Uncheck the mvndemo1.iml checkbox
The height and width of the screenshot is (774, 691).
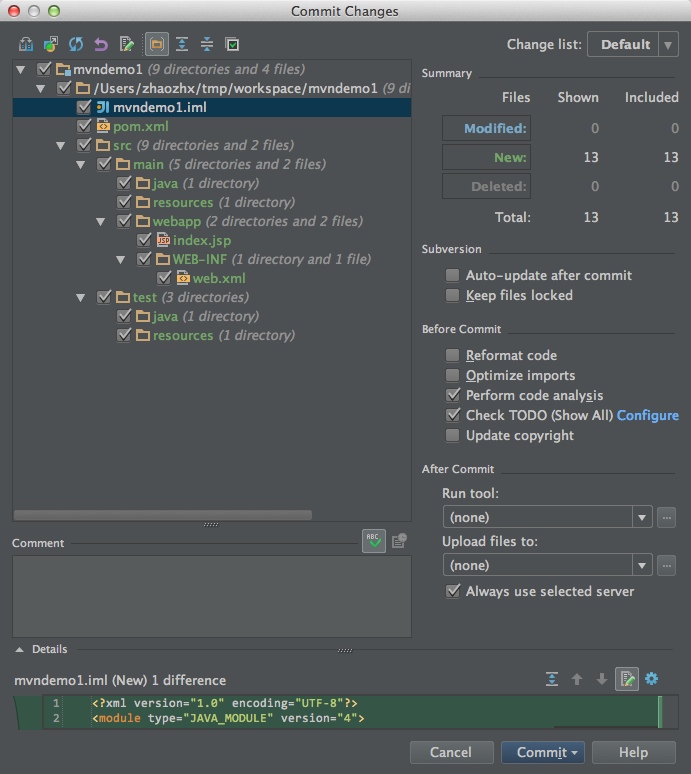(84, 107)
